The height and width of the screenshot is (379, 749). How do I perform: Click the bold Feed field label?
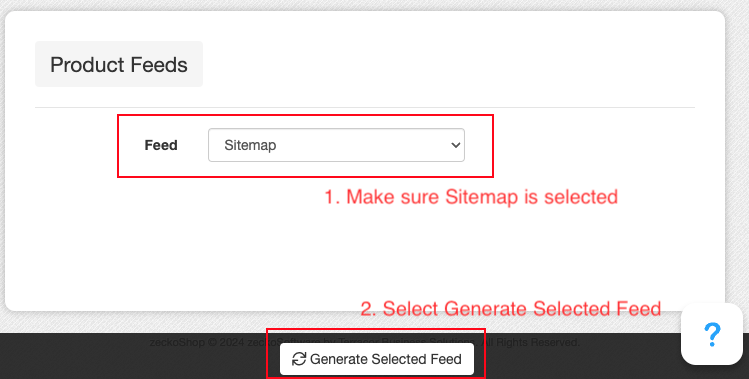click(x=161, y=145)
